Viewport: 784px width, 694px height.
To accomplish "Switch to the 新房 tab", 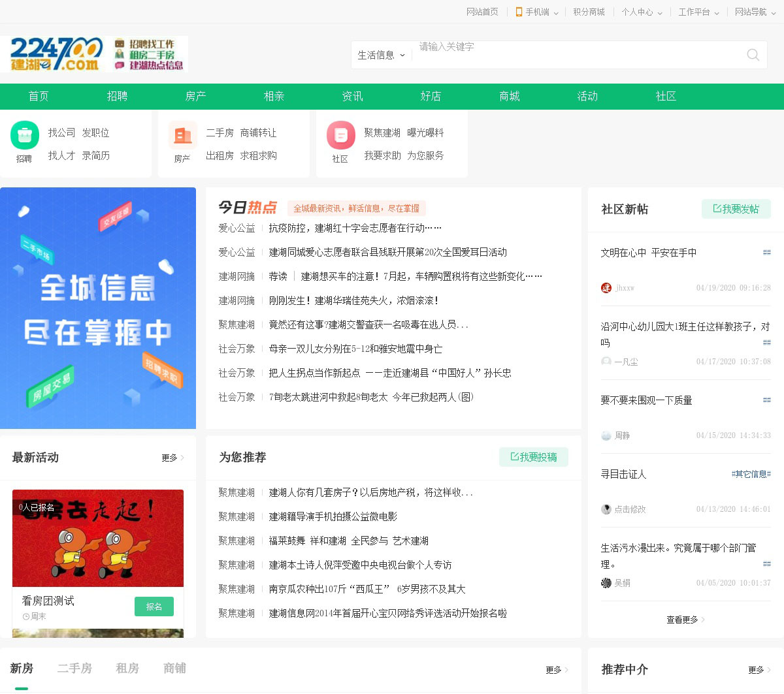I will coord(22,669).
